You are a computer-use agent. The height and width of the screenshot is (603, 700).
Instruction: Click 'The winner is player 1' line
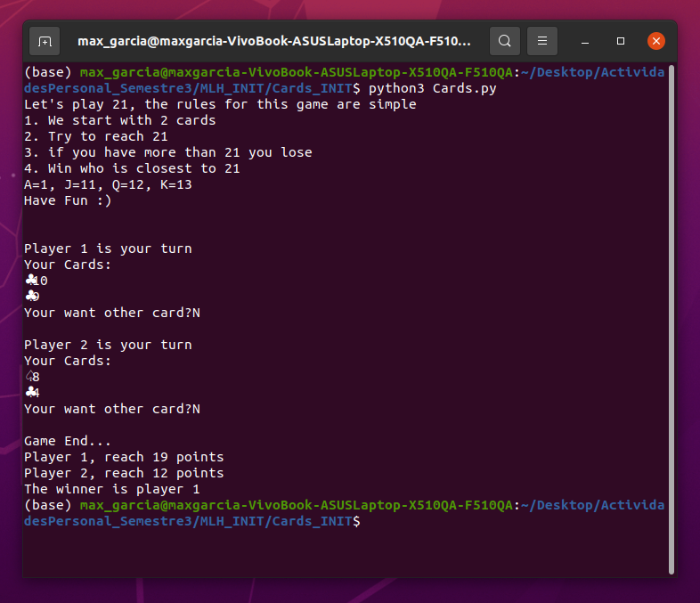(112, 489)
